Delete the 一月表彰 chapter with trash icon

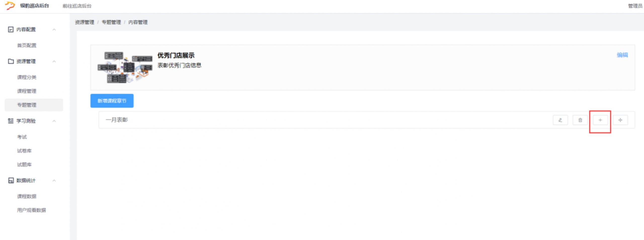580,120
